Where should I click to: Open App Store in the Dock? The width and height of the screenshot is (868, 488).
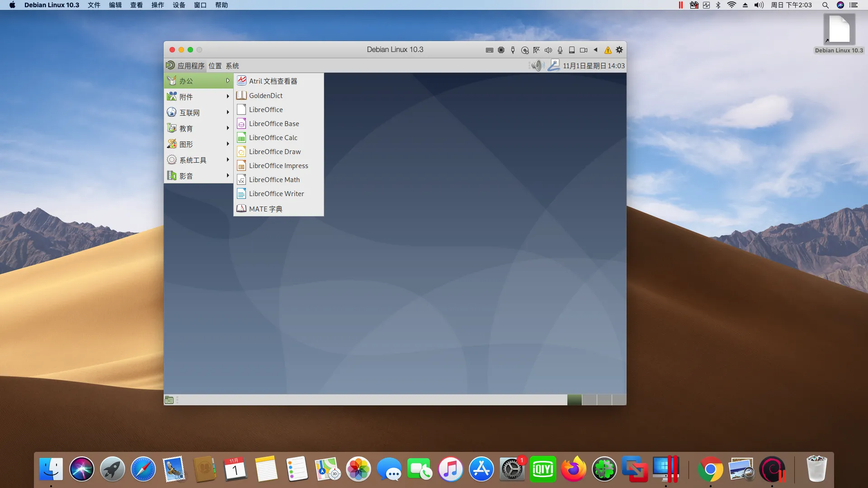pyautogui.click(x=481, y=469)
